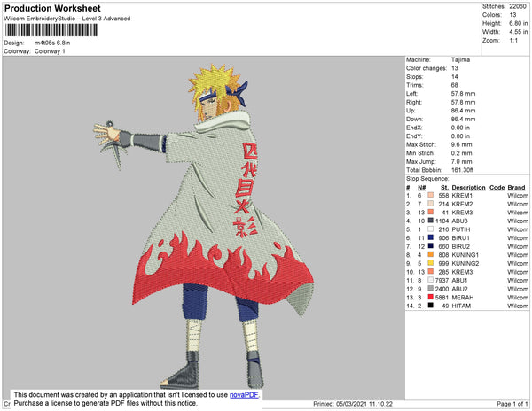Click the Total Bobbin value '161.30ft'
The height and width of the screenshot is (411, 532).
coord(463,170)
